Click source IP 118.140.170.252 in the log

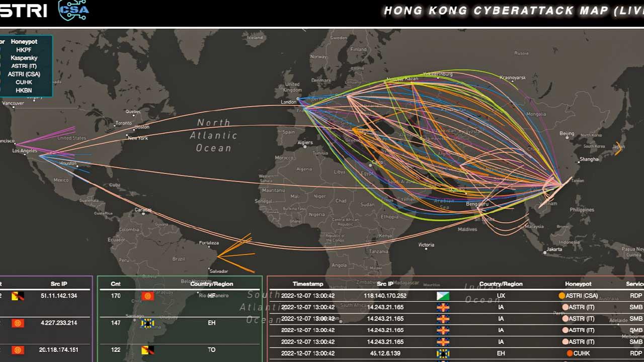(x=385, y=296)
